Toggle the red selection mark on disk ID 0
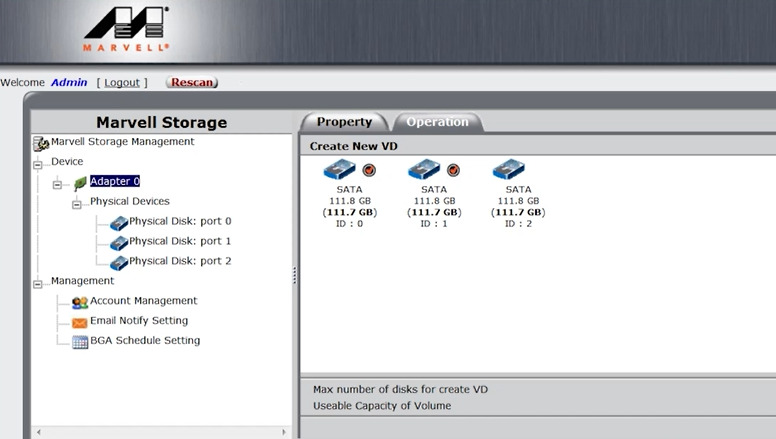The height and width of the screenshot is (439, 776). (369, 170)
